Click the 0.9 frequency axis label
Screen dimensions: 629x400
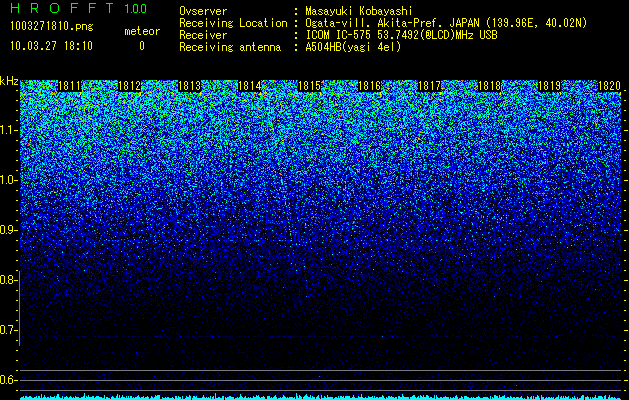8,230
